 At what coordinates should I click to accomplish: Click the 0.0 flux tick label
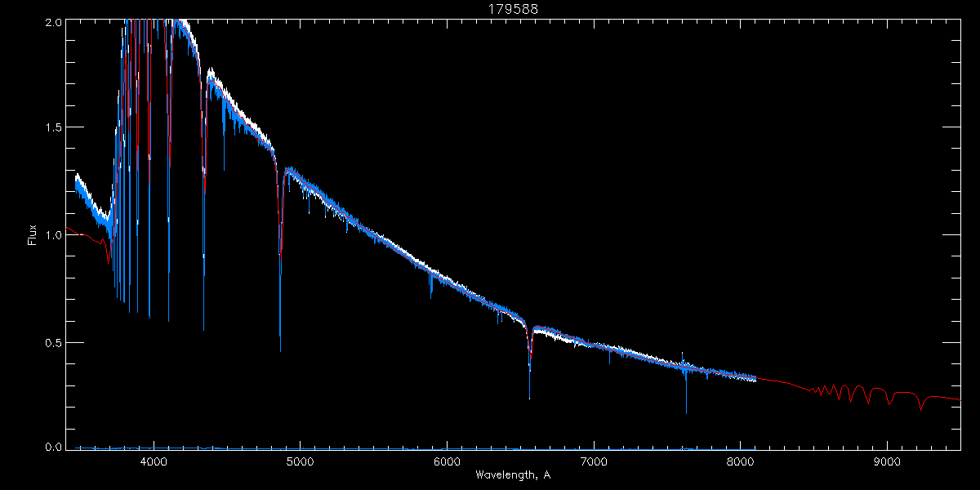pyautogui.click(x=54, y=447)
